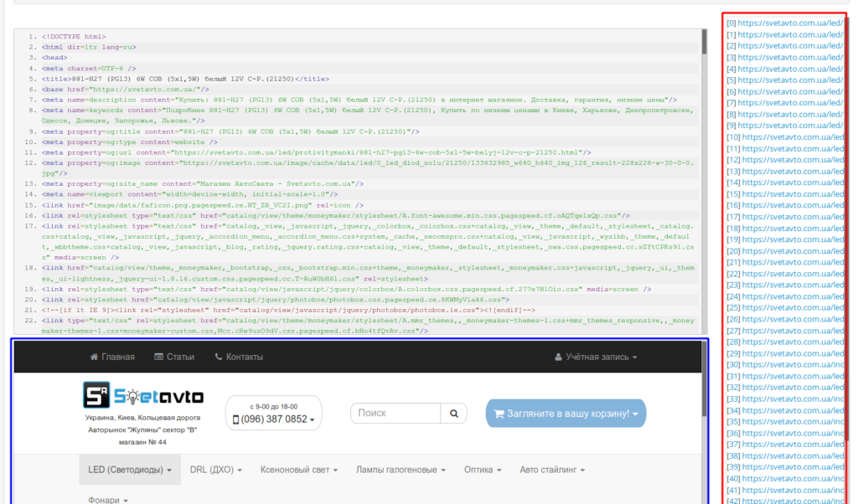
Task: Open the phone number (096) 387 0852 dropdown
Action: (x=274, y=419)
